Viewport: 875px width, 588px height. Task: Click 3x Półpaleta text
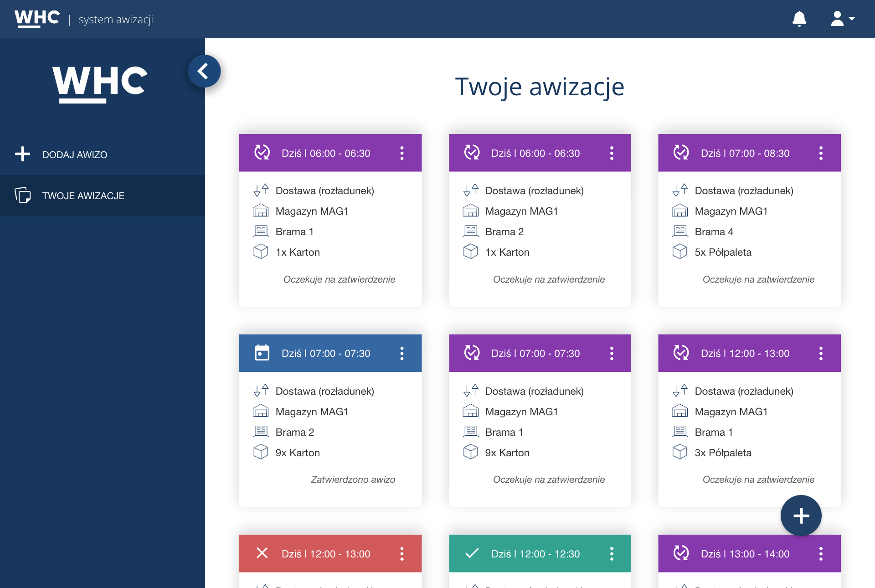723,453
